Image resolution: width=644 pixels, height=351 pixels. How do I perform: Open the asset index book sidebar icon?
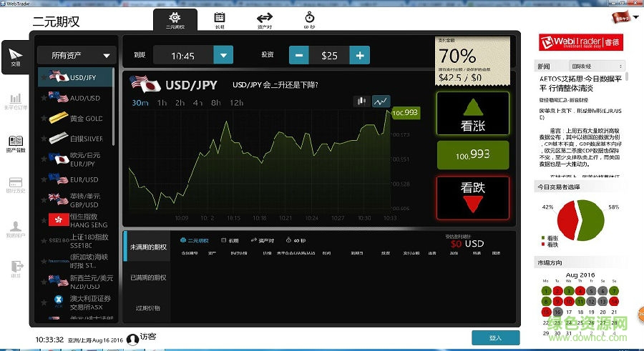pyautogui.click(x=16, y=144)
